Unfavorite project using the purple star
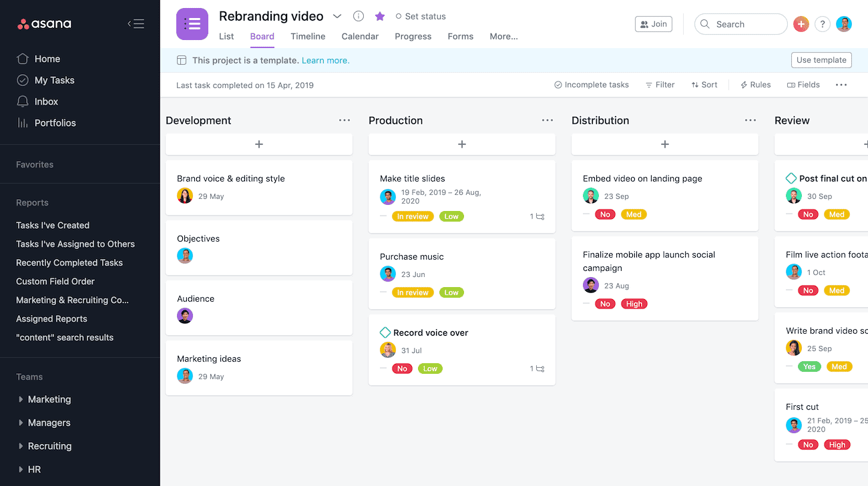Viewport: 868px width, 486px height. coord(380,16)
